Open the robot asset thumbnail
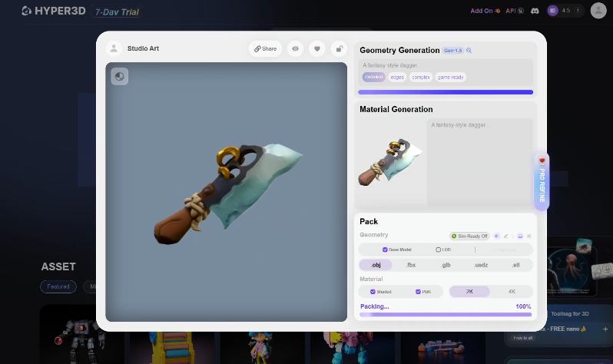Image resolution: width=613 pixels, height=364 pixels. pos(81,335)
